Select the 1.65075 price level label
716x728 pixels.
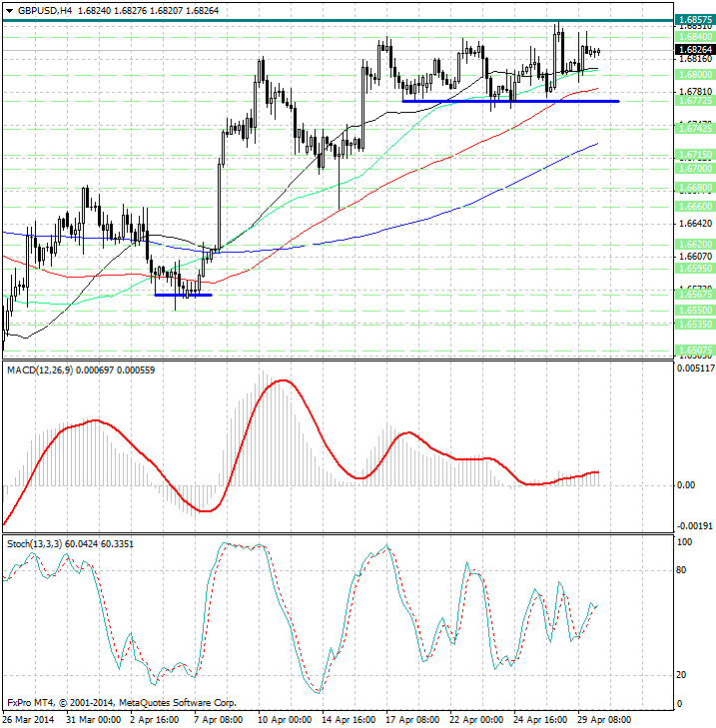693,350
